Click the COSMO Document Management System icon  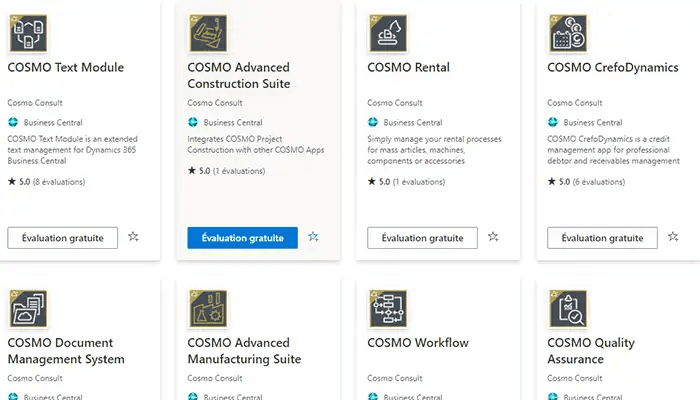[27, 309]
